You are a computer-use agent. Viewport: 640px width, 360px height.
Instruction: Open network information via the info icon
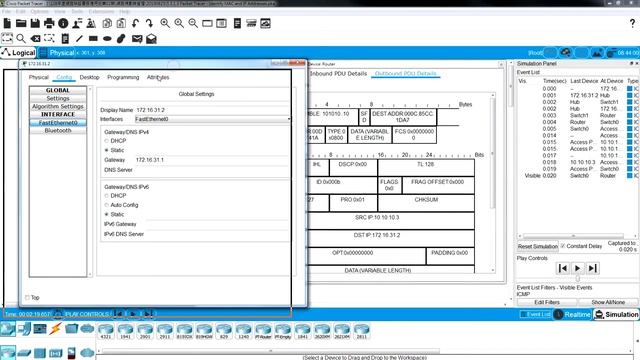click(63, 23)
